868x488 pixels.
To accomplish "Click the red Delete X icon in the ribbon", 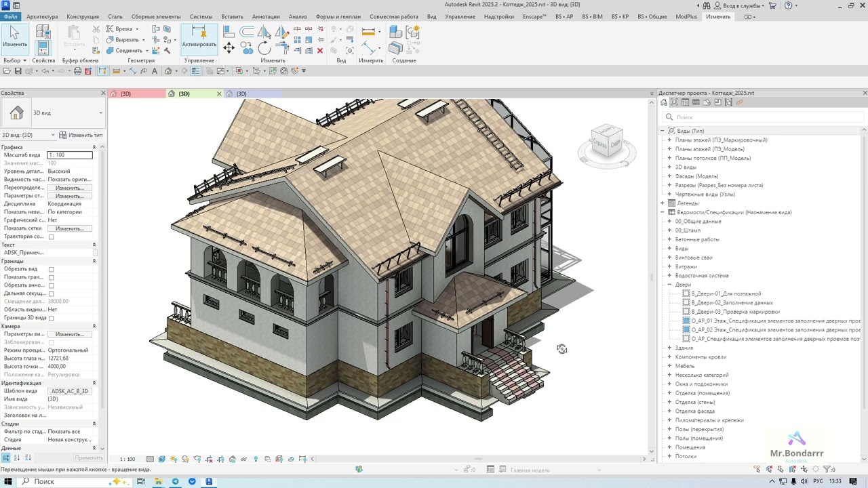I will (320, 51).
